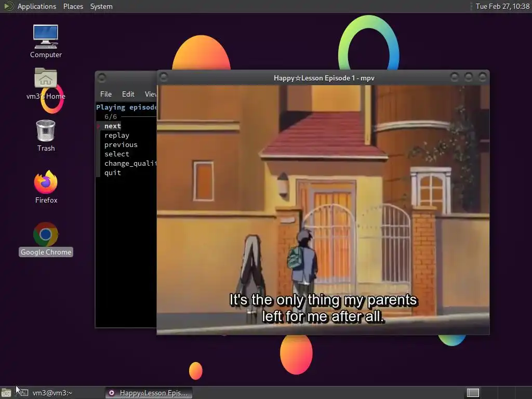This screenshot has height=399, width=532.
Task: Click the MATE logo icon in top panel
Action: click(x=8, y=6)
